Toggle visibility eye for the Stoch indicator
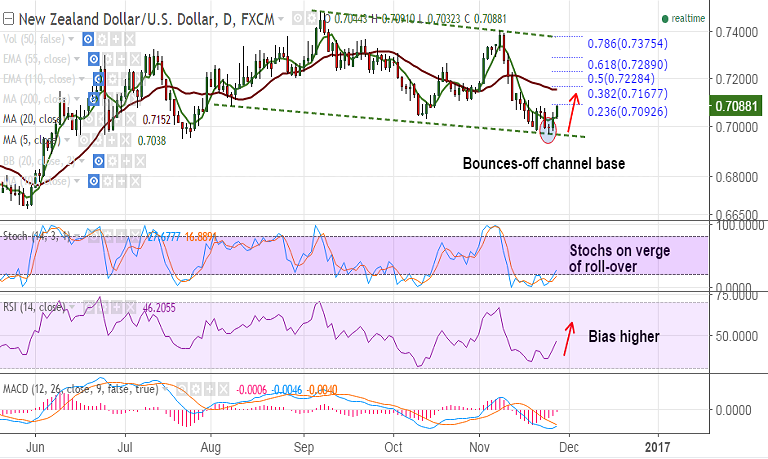This screenshot has height=459, width=768. pos(94,236)
